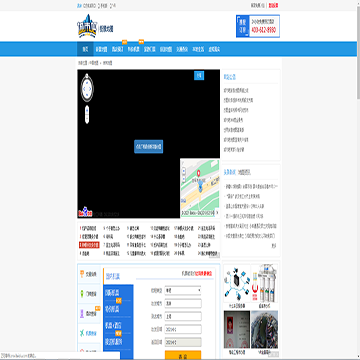This screenshot has width=360, height=360.
Task: Click the greyed-out return date field
Action: coord(183,342)
